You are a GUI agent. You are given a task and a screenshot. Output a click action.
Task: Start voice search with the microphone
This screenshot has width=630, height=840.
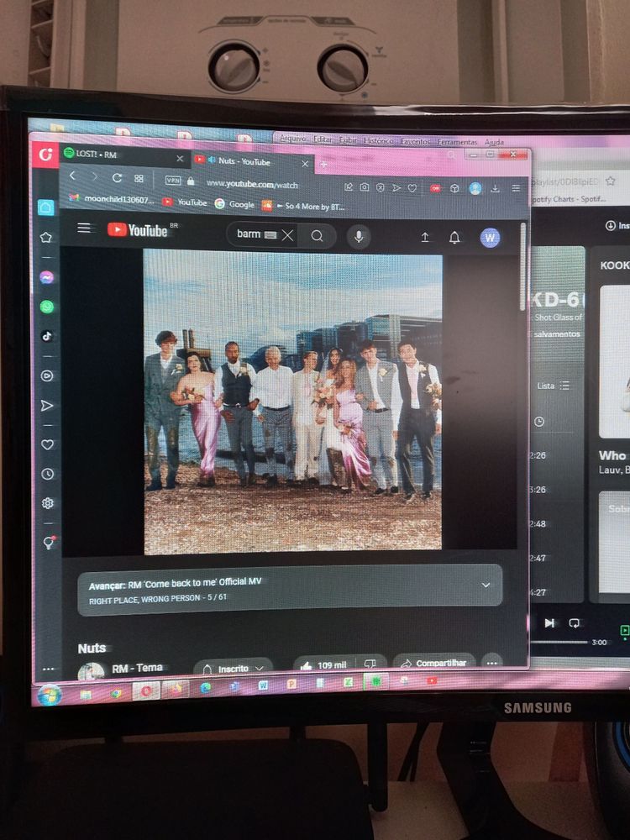359,236
